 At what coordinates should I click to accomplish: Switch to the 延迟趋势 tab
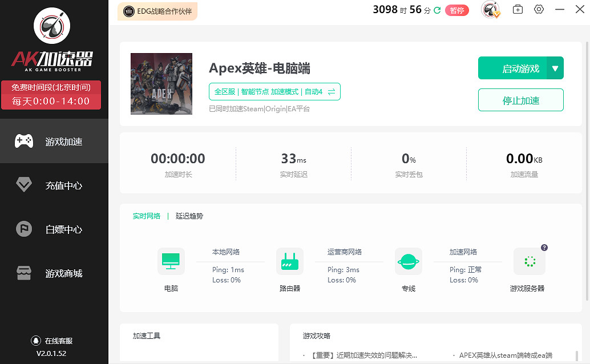pyautogui.click(x=189, y=216)
